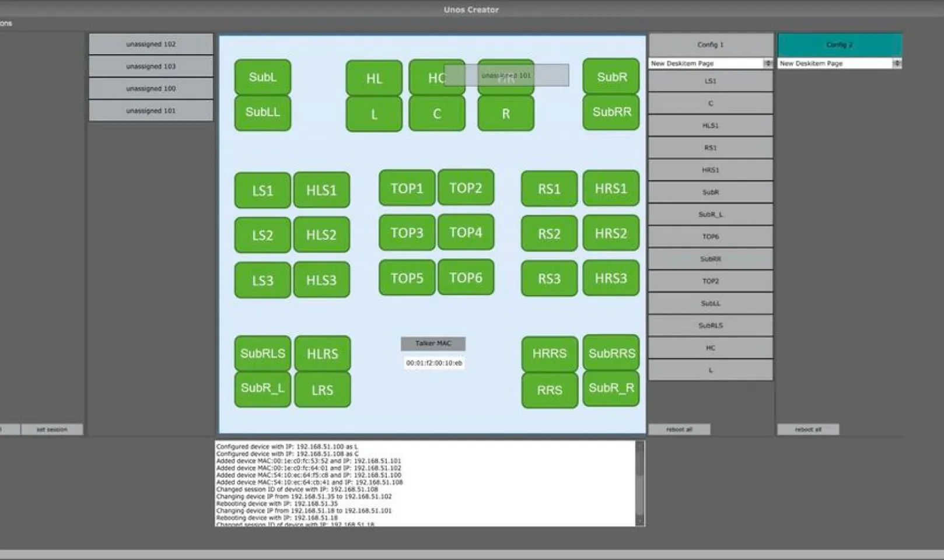Click the LRS speaker tile

322,390
